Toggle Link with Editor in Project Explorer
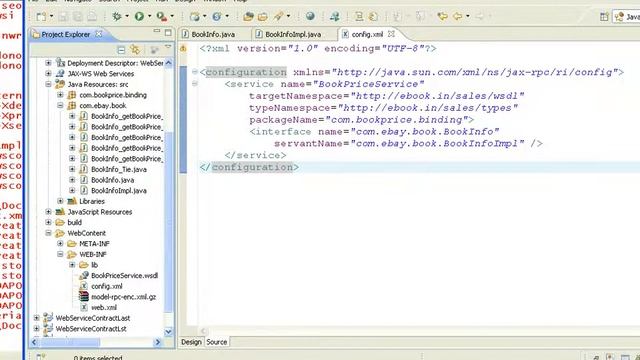 tap(135, 50)
